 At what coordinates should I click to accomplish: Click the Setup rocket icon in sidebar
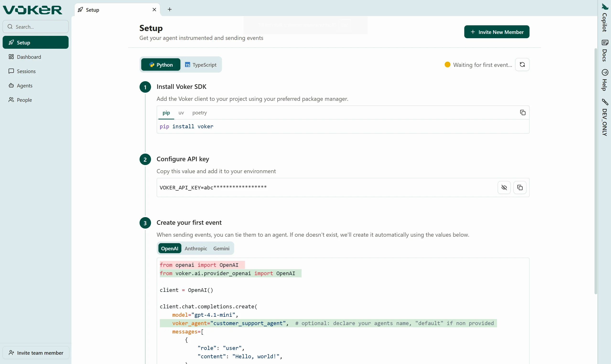[11, 43]
